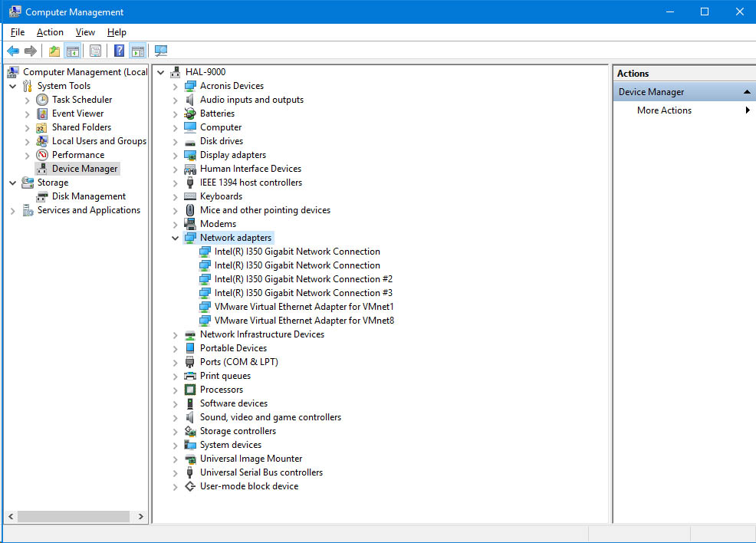Click More Actions in Actions pane

(664, 110)
